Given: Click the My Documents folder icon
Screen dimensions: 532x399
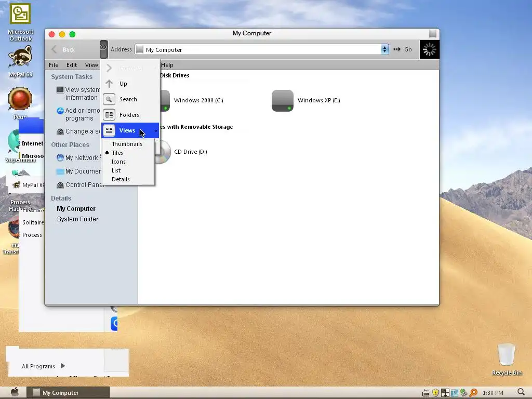Looking at the screenshot, I should [60, 171].
